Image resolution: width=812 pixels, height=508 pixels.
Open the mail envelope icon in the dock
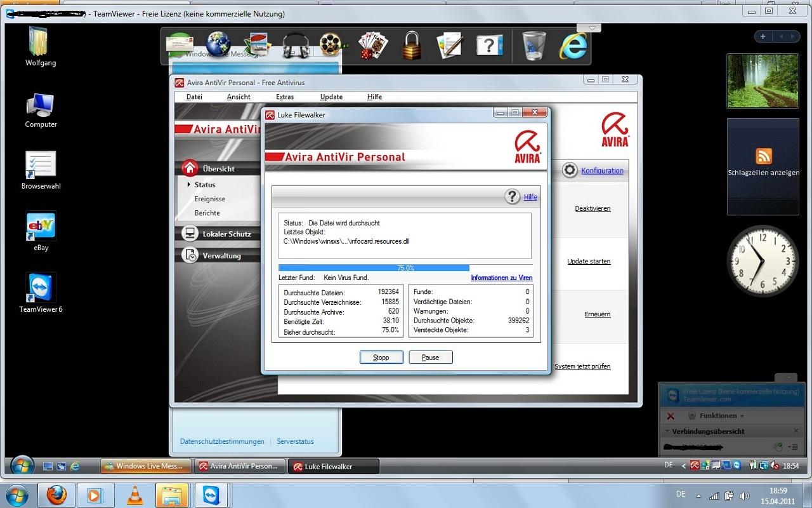(x=180, y=44)
